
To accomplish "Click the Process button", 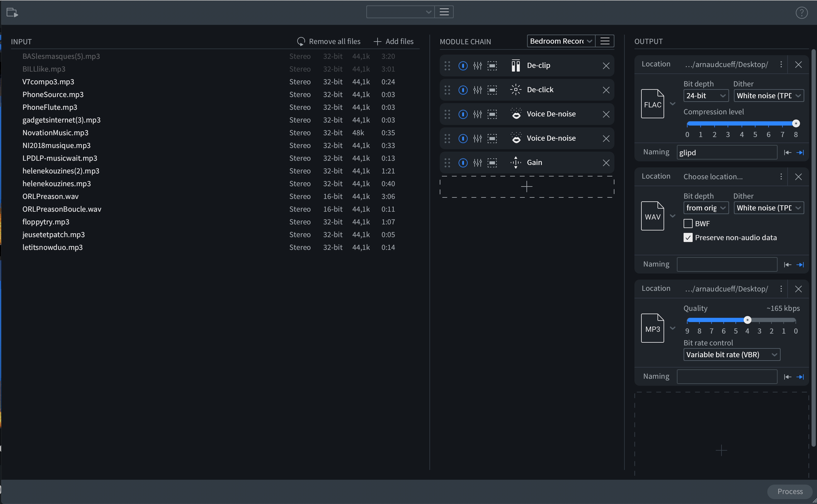I will 789,491.
